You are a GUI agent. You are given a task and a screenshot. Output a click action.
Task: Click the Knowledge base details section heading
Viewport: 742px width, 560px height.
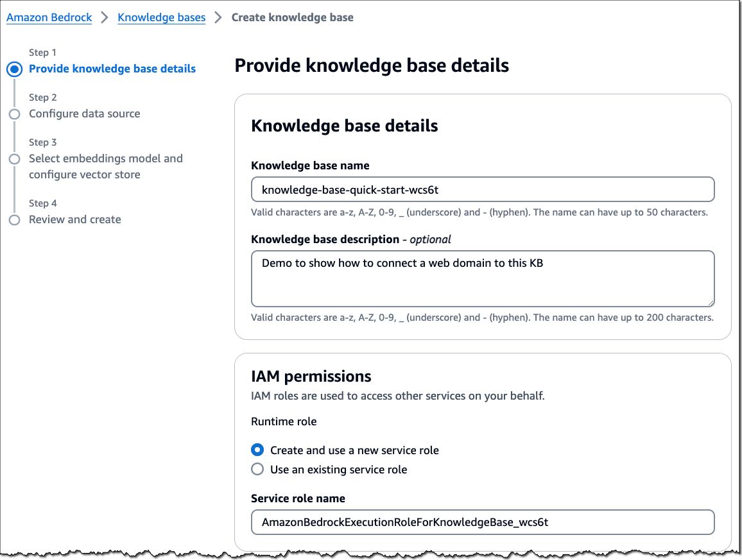pyautogui.click(x=344, y=126)
